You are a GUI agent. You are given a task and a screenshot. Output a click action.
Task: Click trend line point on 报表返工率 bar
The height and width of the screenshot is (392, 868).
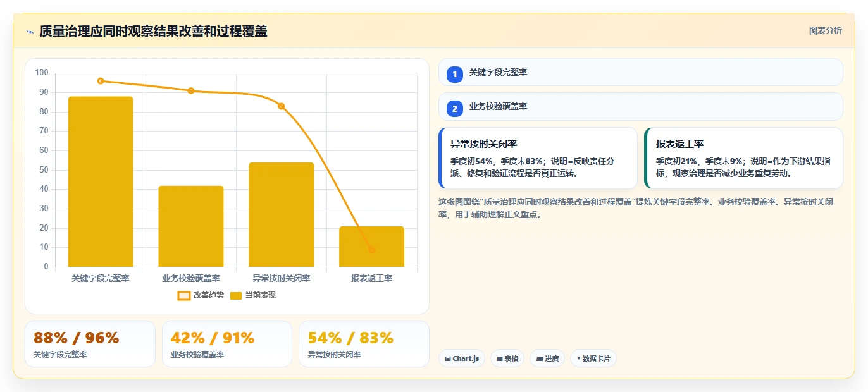click(x=371, y=250)
